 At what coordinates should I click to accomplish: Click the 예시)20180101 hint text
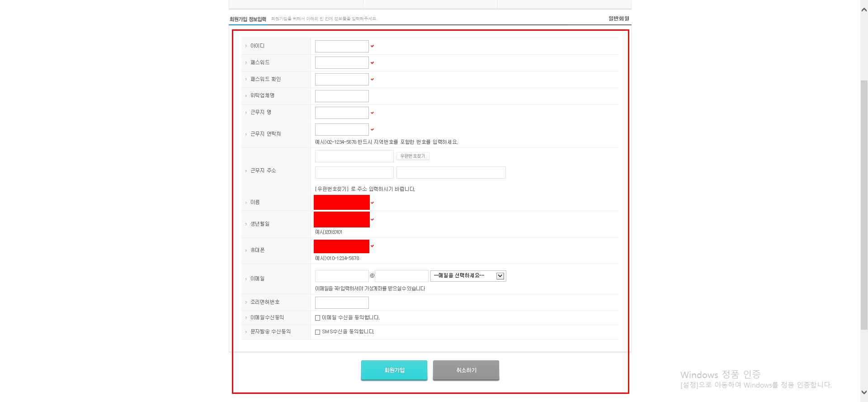tap(329, 232)
